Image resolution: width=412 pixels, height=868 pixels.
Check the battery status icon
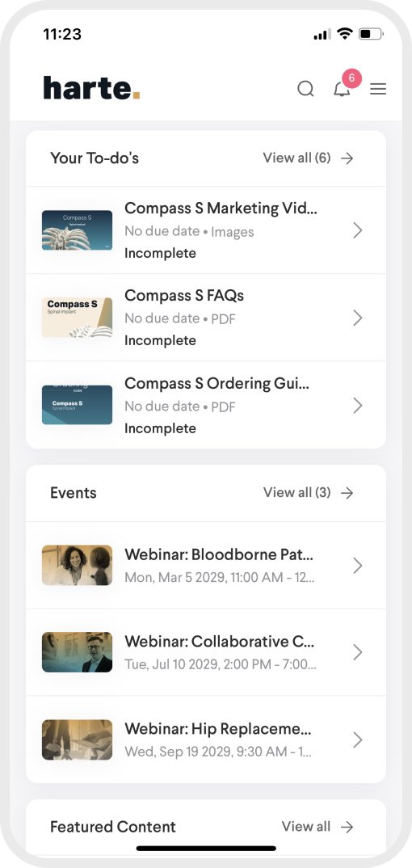[x=371, y=34]
